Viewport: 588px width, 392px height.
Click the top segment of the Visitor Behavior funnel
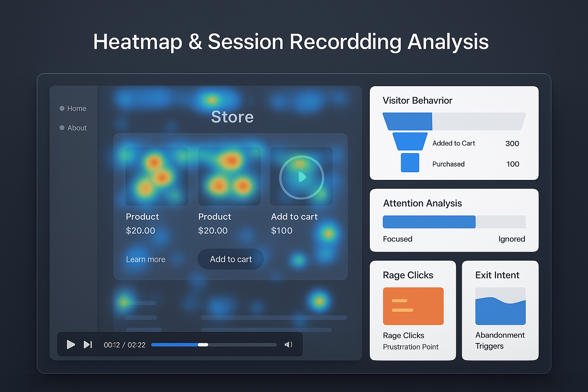click(407, 121)
